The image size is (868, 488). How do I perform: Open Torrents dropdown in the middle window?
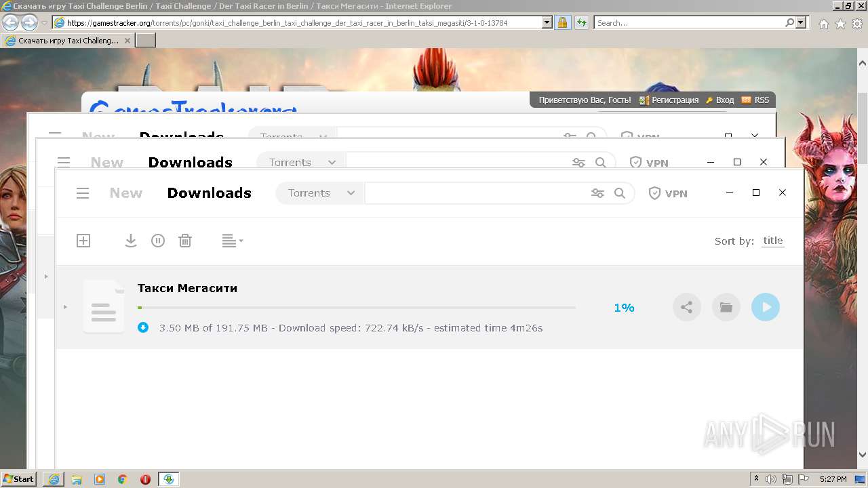301,163
